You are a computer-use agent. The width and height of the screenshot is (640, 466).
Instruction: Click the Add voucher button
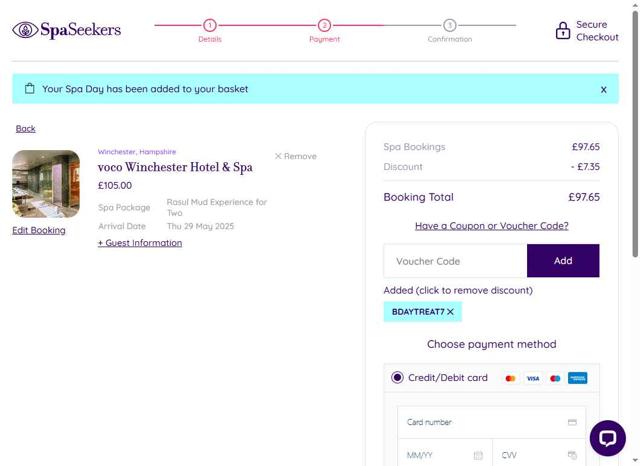pyautogui.click(x=563, y=261)
